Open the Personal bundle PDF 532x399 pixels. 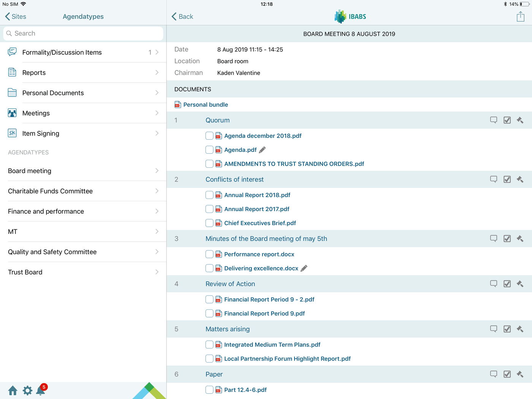205,105
